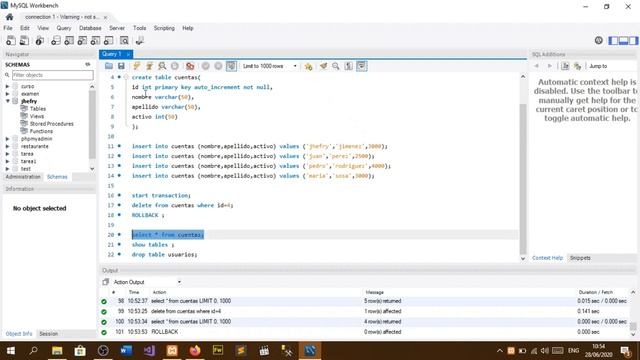Open the Action Output dropdown
The height and width of the screenshot is (360, 640).
coord(147,282)
